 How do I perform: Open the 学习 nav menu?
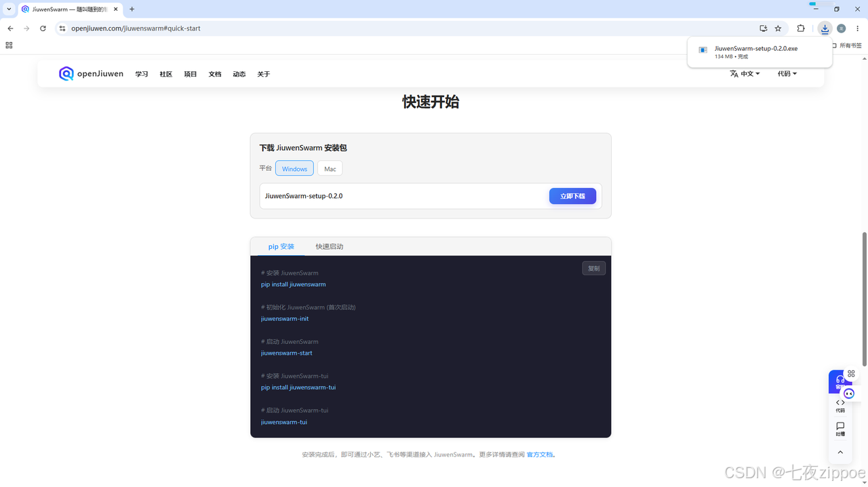[x=142, y=74]
